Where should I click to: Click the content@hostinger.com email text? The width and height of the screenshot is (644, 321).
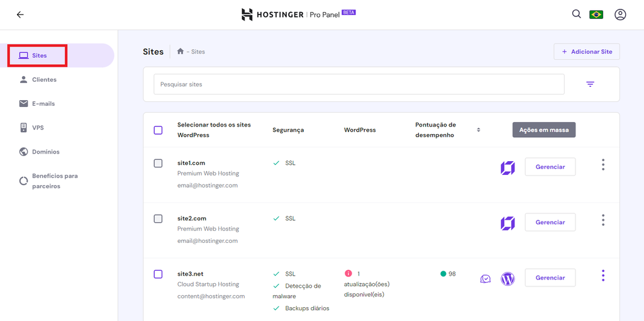pos(211,296)
